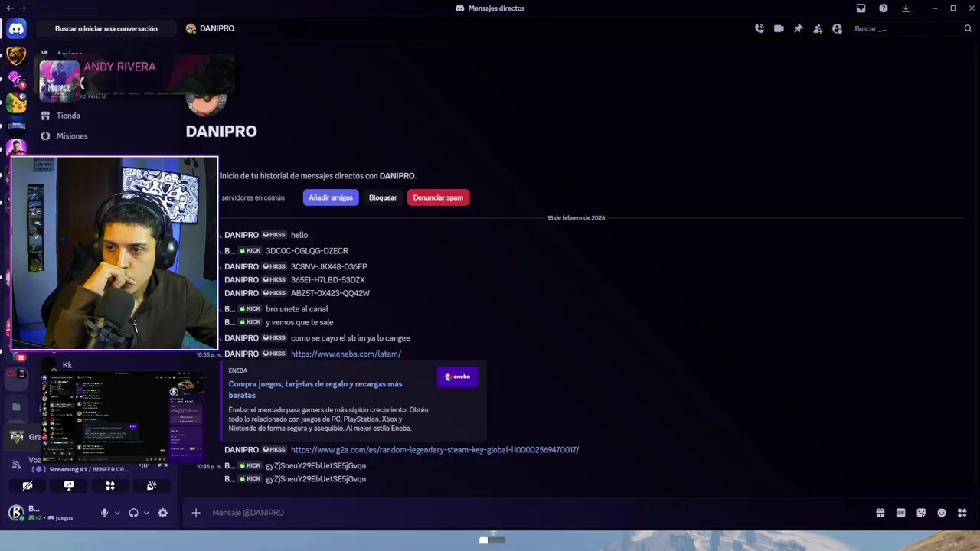980x551 pixels.
Task: Open the sticker picker
Action: click(921, 513)
